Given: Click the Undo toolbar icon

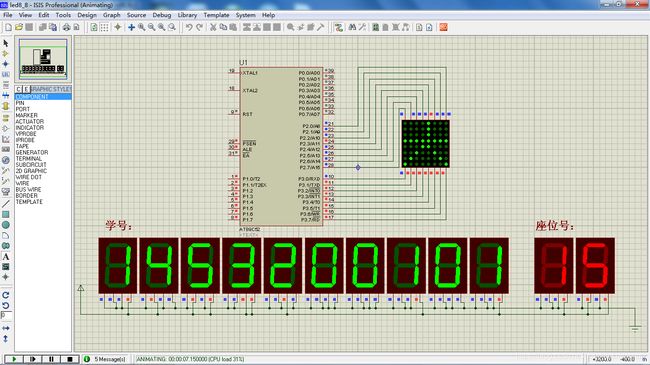Looking at the screenshot, I should 189,27.
